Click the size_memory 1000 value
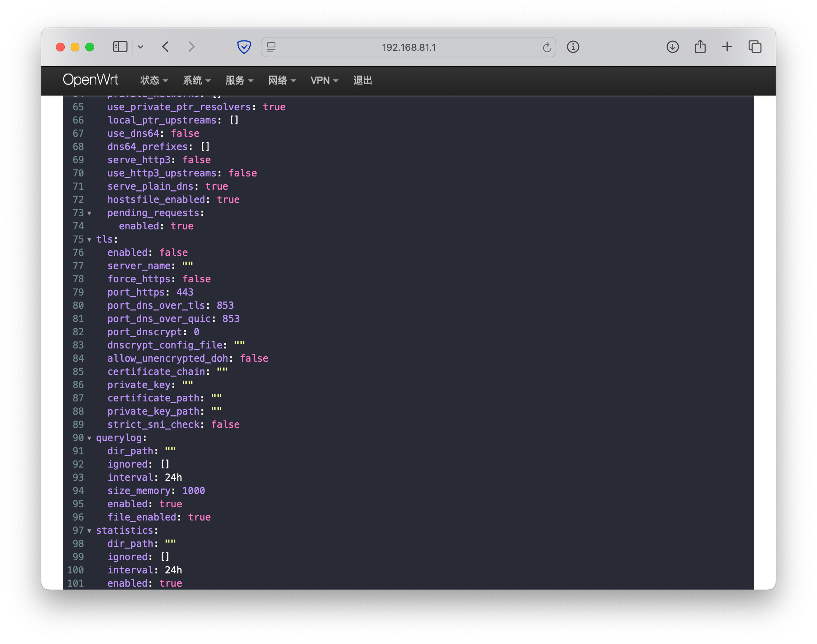817x644 pixels. coord(193,491)
